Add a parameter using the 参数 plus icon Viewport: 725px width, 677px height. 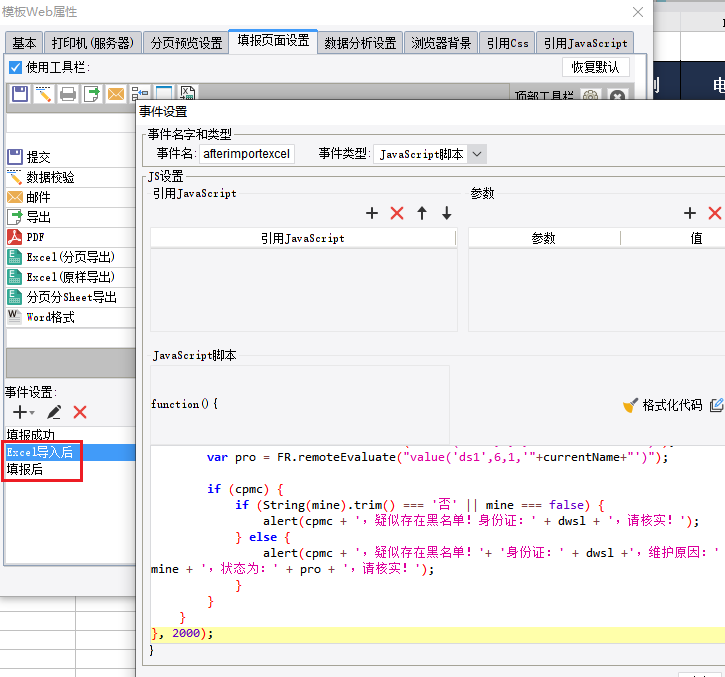pos(690,213)
